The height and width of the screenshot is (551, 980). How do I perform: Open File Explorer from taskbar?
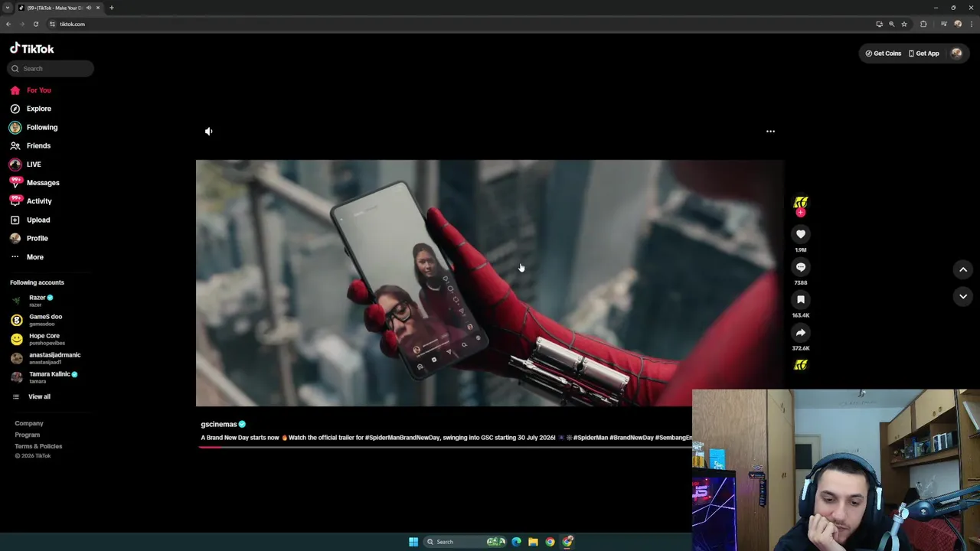pos(533,542)
